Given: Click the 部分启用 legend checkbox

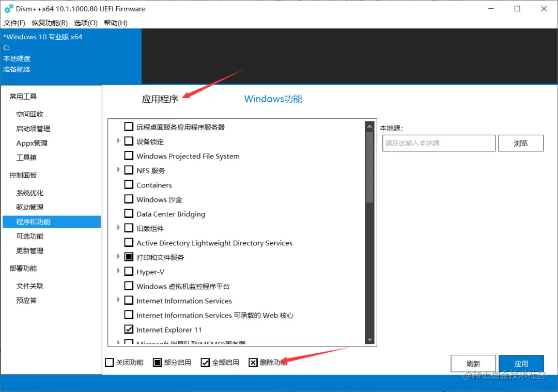Looking at the screenshot, I should [x=157, y=363].
